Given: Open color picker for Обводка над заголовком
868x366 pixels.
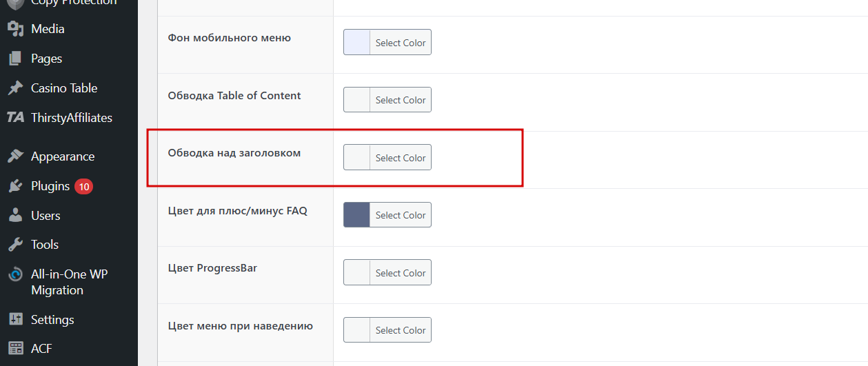Looking at the screenshot, I should [x=400, y=158].
